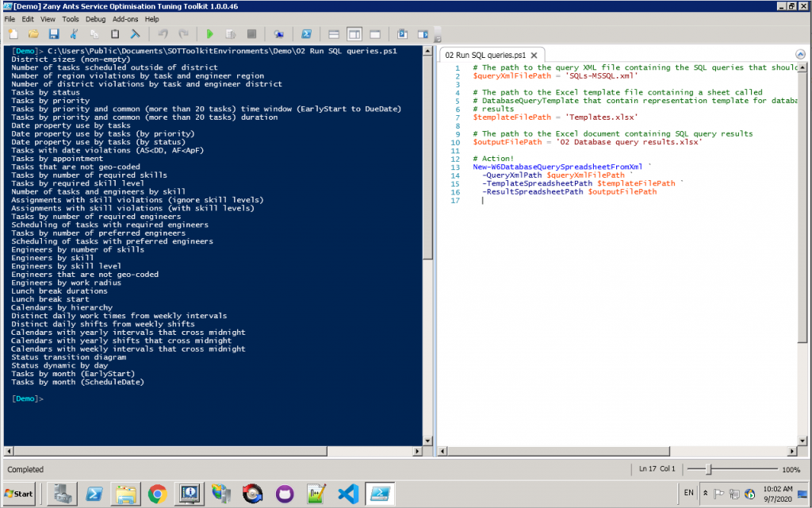
Task: Launch Google Chrome from taskbar
Action: tap(158, 494)
